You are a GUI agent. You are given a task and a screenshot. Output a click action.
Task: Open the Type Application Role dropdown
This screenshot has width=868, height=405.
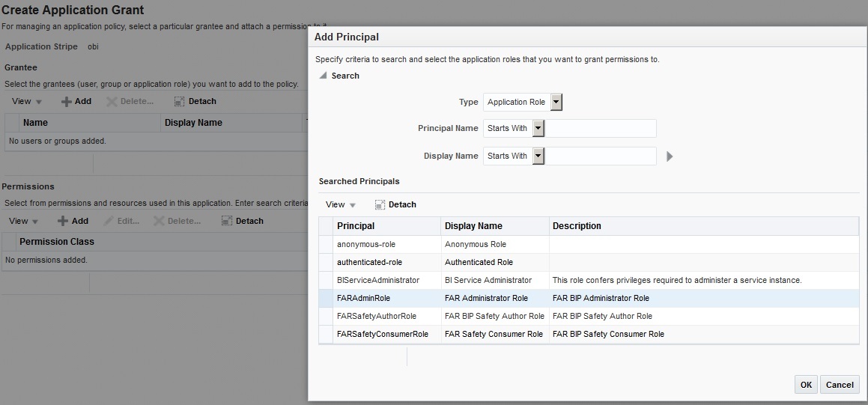pos(556,102)
